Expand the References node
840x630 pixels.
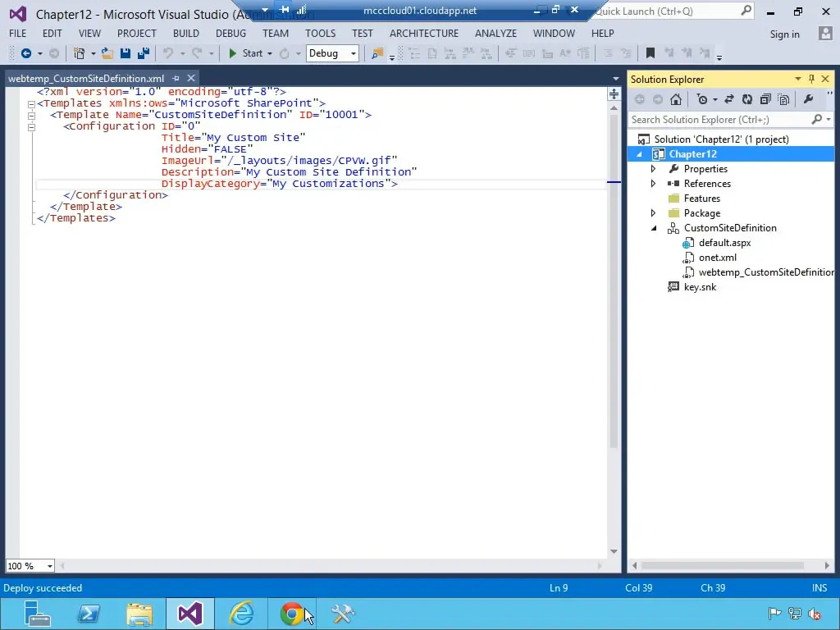tap(654, 183)
